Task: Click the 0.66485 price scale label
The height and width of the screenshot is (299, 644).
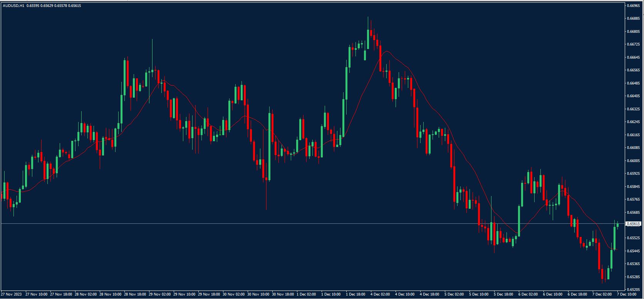Action: pos(634,83)
